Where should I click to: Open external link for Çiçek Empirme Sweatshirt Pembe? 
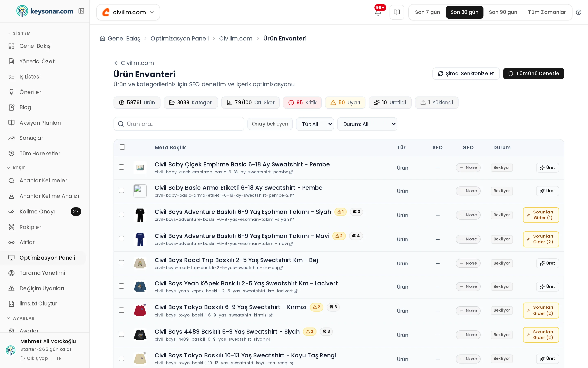point(291,172)
